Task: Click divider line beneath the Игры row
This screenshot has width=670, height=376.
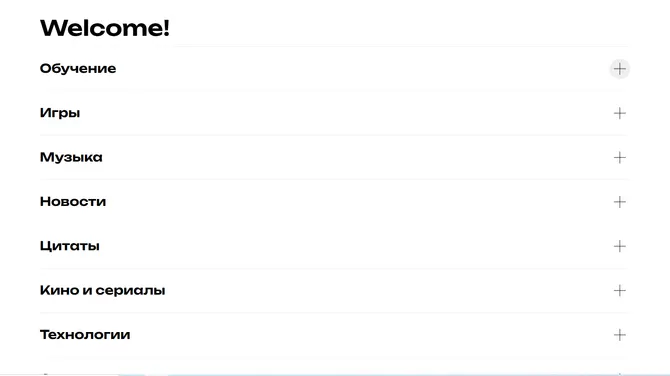Action: coord(333,135)
